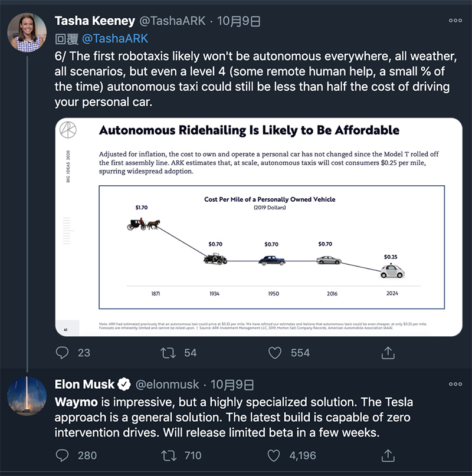Open the Elon Musk display name

[84, 385]
